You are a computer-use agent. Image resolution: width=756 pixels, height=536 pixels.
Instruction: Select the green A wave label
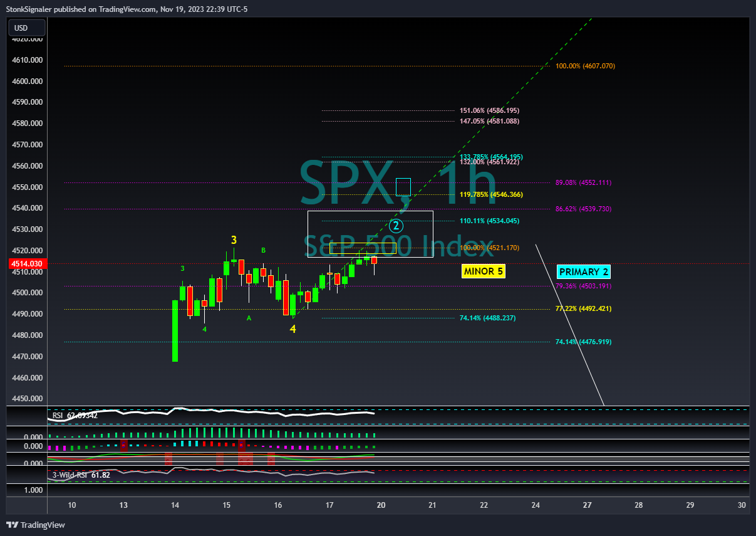(249, 318)
